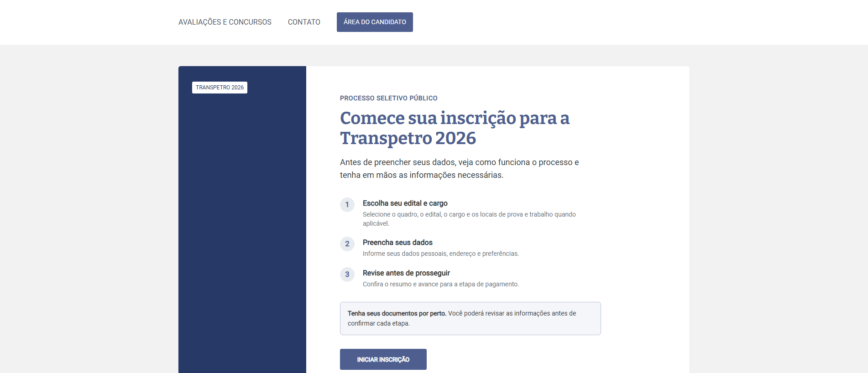Go to the Contato page

[x=304, y=22]
